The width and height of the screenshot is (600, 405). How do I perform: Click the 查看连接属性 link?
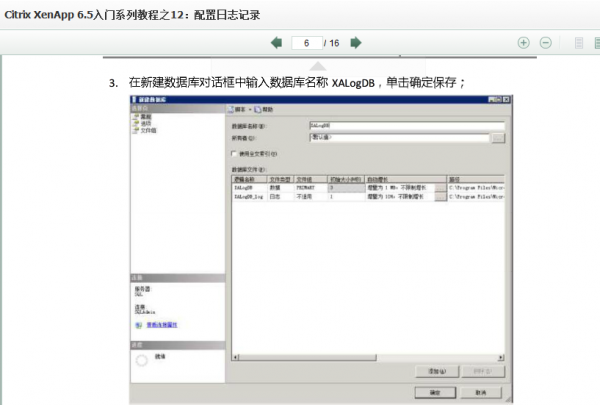click(x=162, y=325)
